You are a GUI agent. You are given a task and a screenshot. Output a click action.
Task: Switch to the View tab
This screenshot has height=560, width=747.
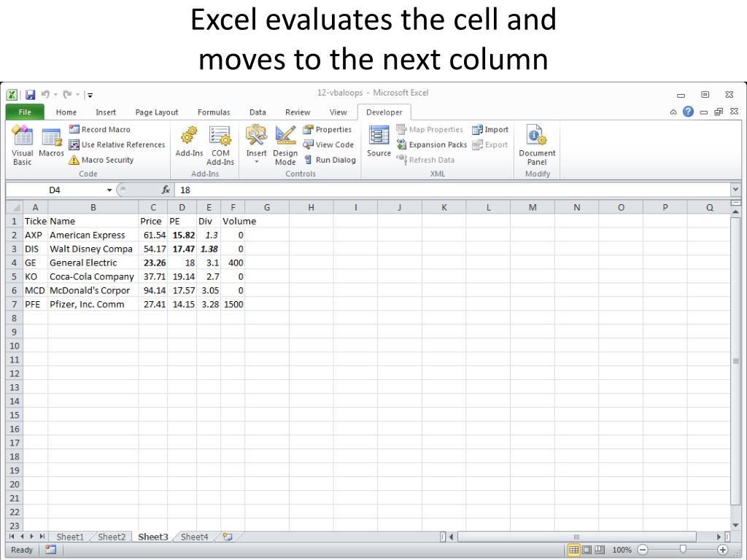pyautogui.click(x=338, y=112)
